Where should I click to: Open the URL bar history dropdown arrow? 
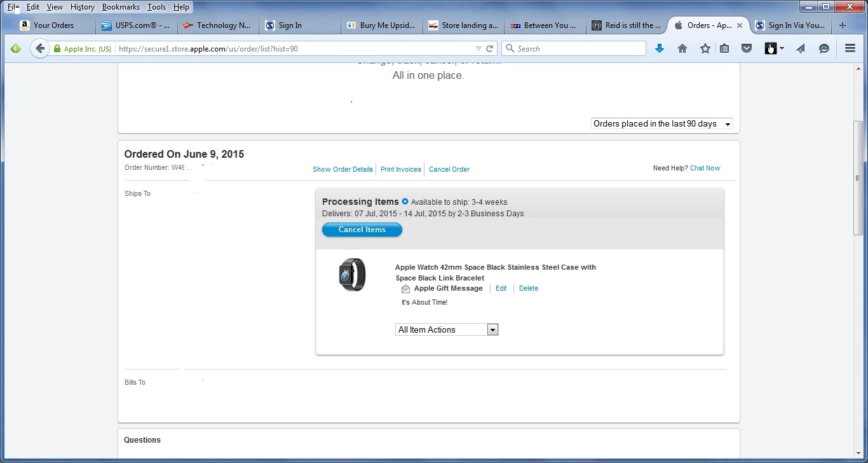coord(478,49)
